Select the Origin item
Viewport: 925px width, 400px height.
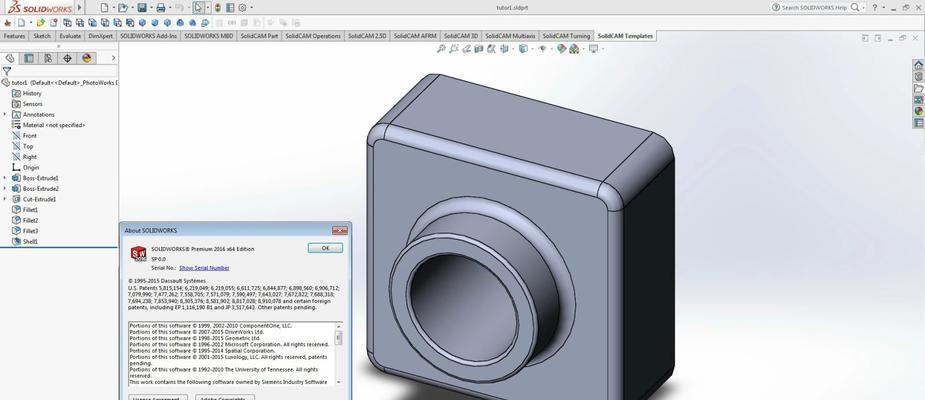pos(25,168)
